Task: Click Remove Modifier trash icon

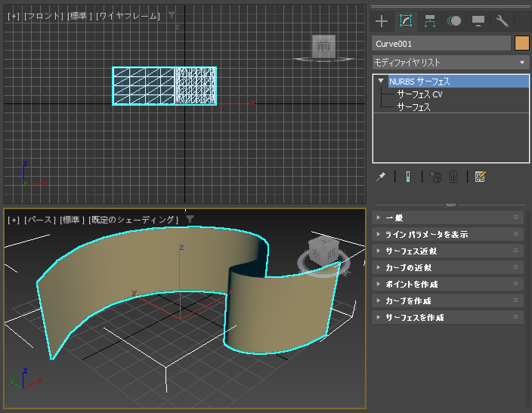Action: point(453,177)
